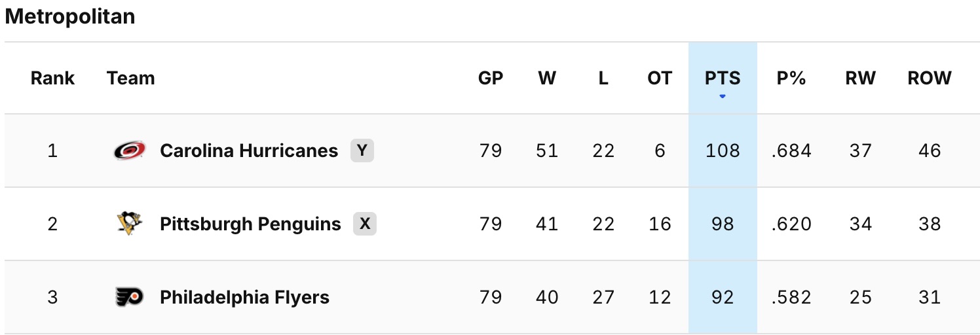Sort by P% points percentage header

pyautogui.click(x=791, y=79)
